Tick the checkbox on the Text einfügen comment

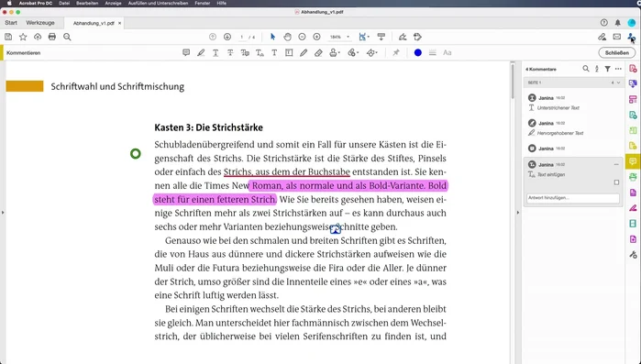click(x=616, y=182)
